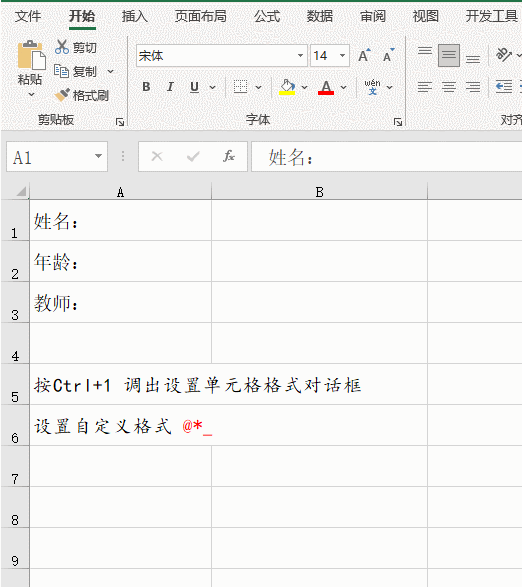Align text to top of cell

[425, 51]
